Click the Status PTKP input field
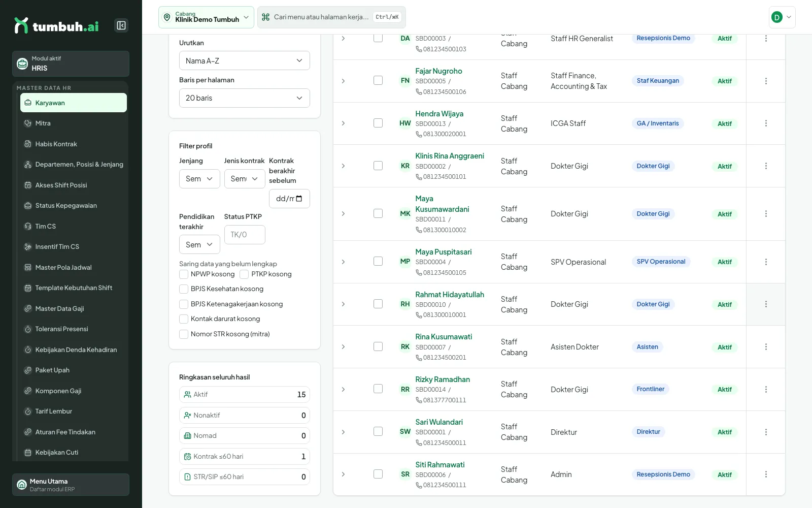 (245, 235)
